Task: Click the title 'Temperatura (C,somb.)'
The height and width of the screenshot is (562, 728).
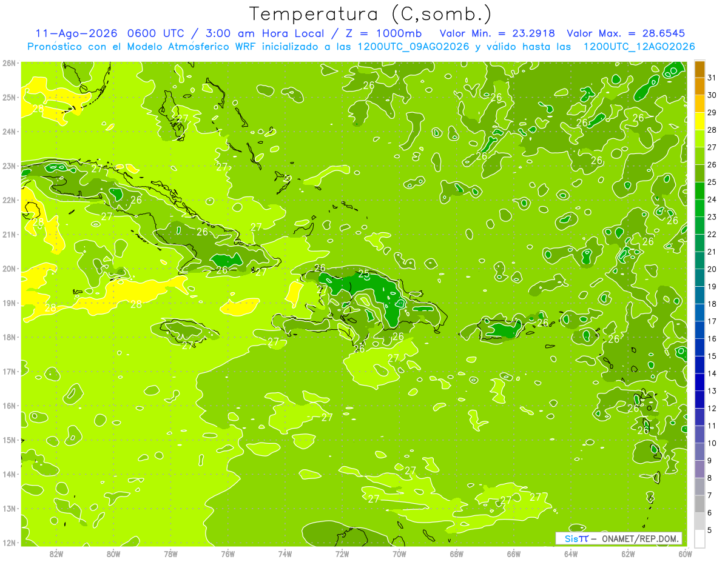Action: tap(371, 14)
